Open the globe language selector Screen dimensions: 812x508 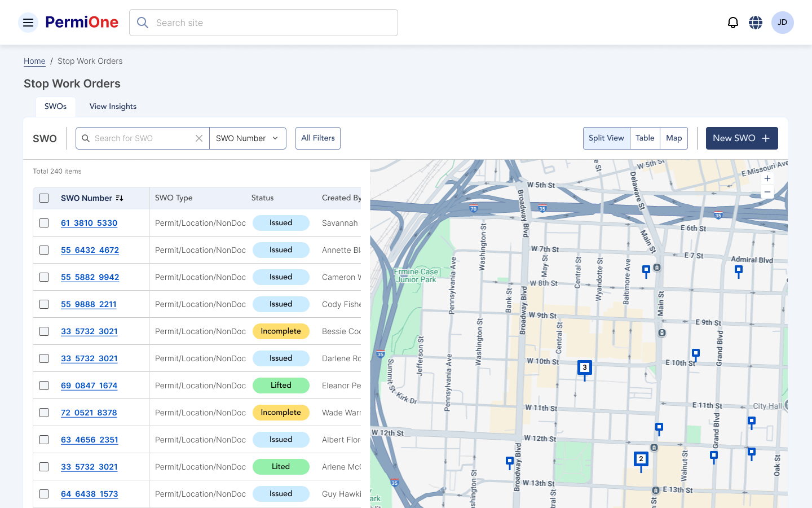click(x=756, y=23)
